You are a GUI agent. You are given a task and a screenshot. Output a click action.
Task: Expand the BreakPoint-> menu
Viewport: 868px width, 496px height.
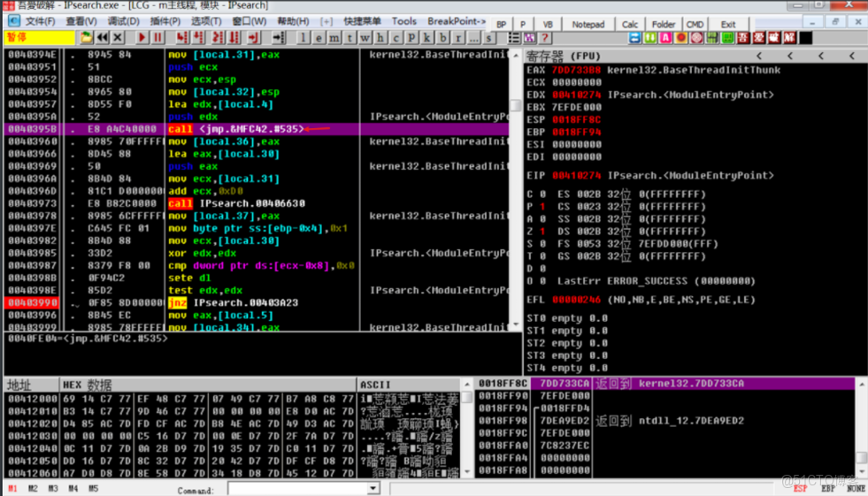click(x=457, y=21)
